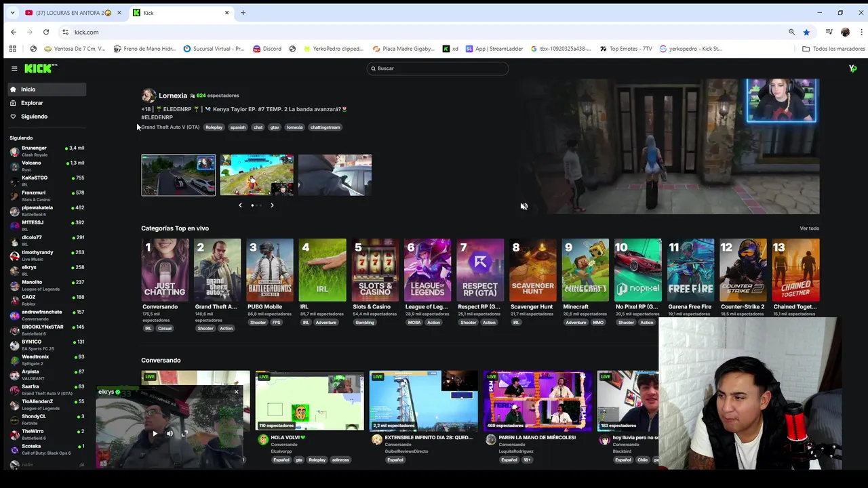Open the App | StreamLadder bookmark

point(494,49)
